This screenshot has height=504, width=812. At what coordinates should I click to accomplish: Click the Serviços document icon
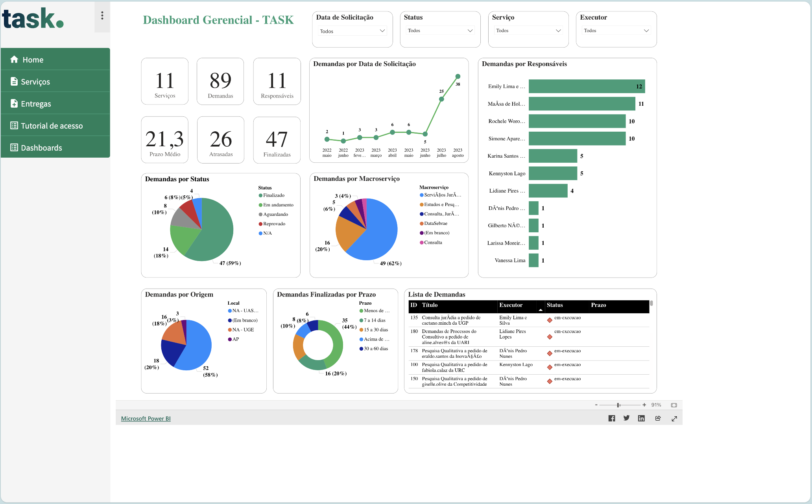click(x=14, y=81)
